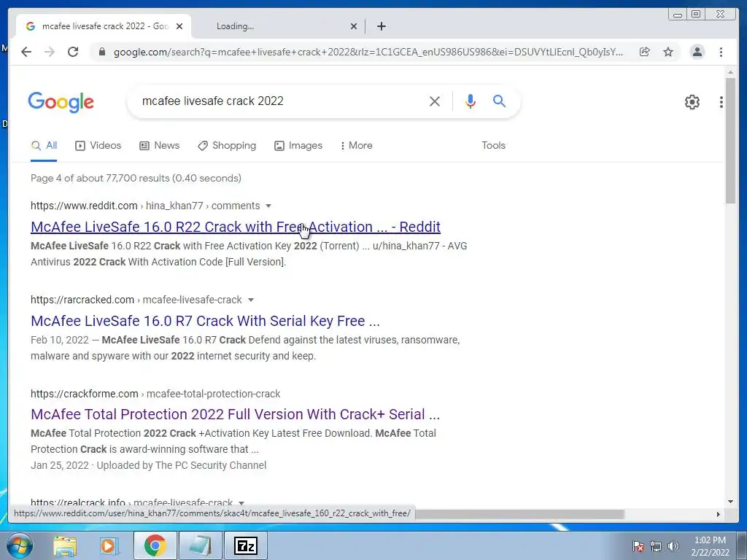Bookmark this tab with the star icon
Screen dimensions: 747x560
(668, 52)
